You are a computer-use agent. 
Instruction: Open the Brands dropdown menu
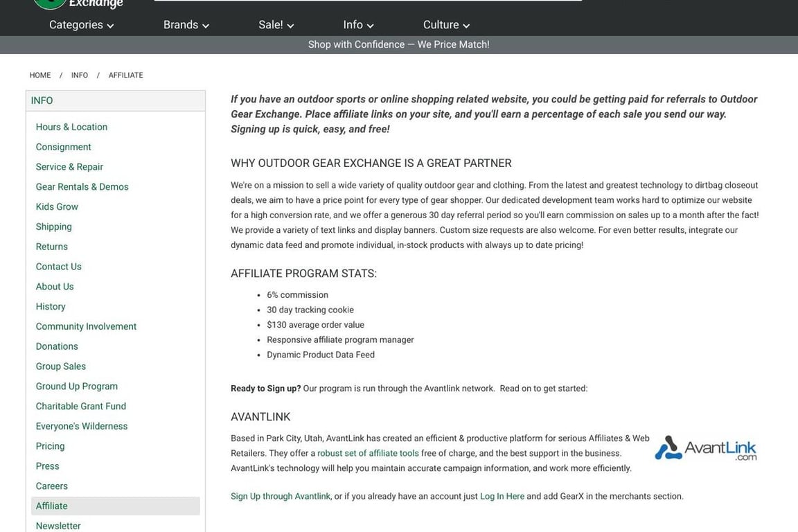[x=186, y=25]
